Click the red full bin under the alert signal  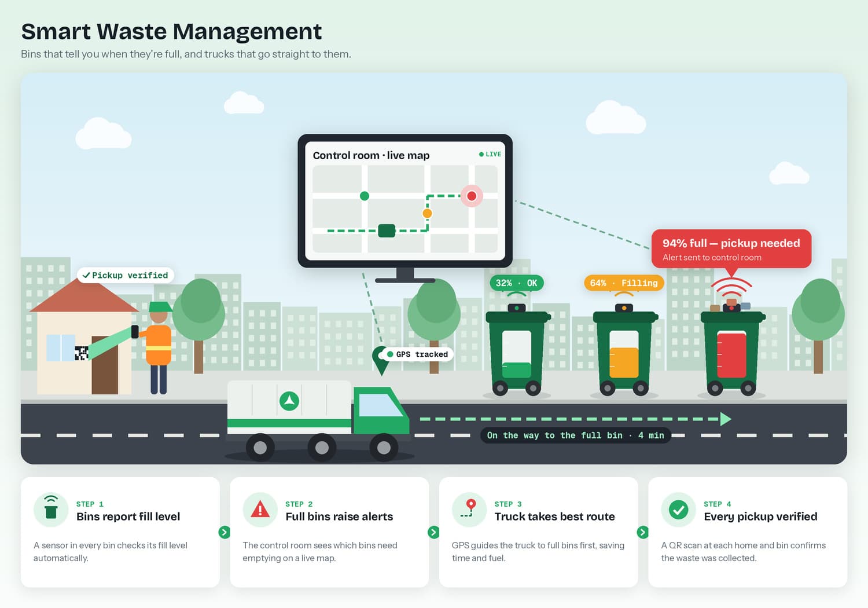click(x=731, y=351)
